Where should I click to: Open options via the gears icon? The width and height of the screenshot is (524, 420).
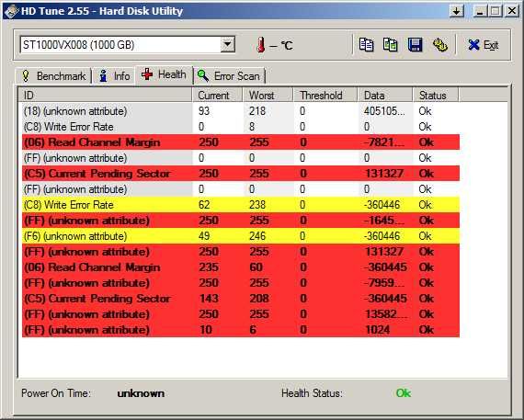[x=439, y=45]
